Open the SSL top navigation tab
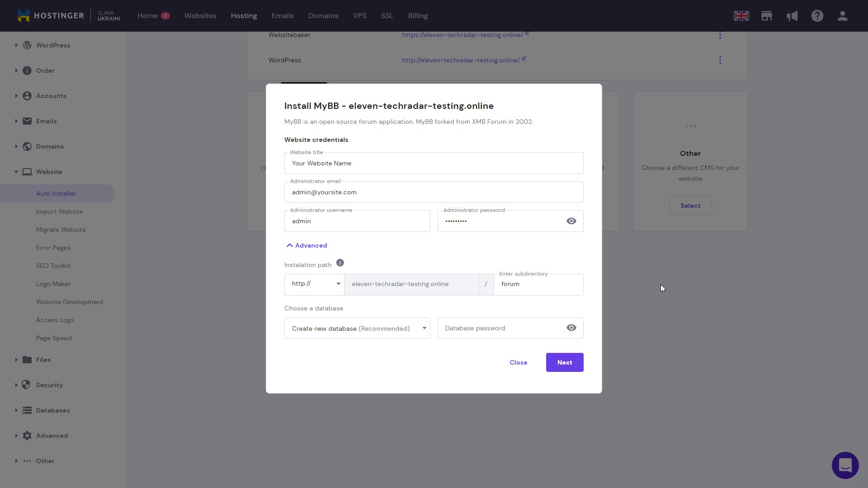The image size is (868, 488). click(387, 16)
